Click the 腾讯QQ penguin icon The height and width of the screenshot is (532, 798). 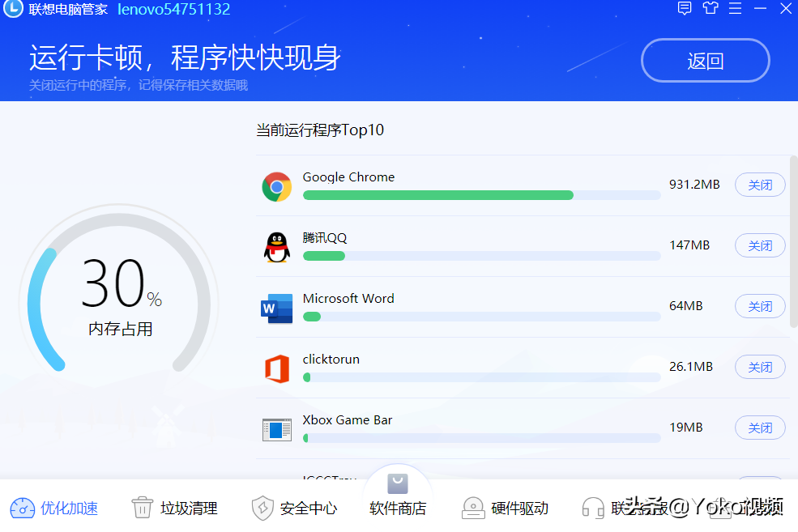click(277, 247)
